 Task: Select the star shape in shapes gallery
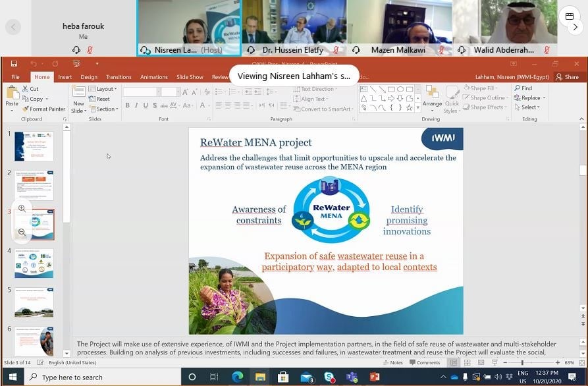click(409, 108)
